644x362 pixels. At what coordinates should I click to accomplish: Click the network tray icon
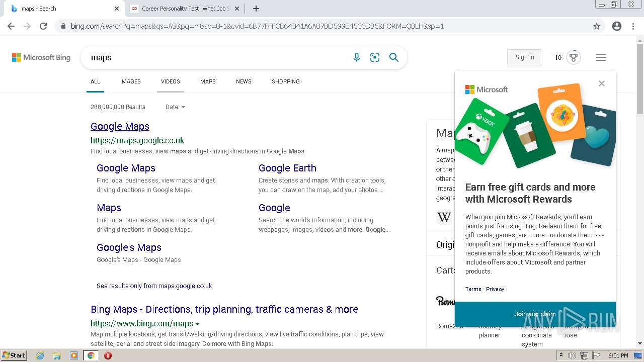click(x=584, y=355)
